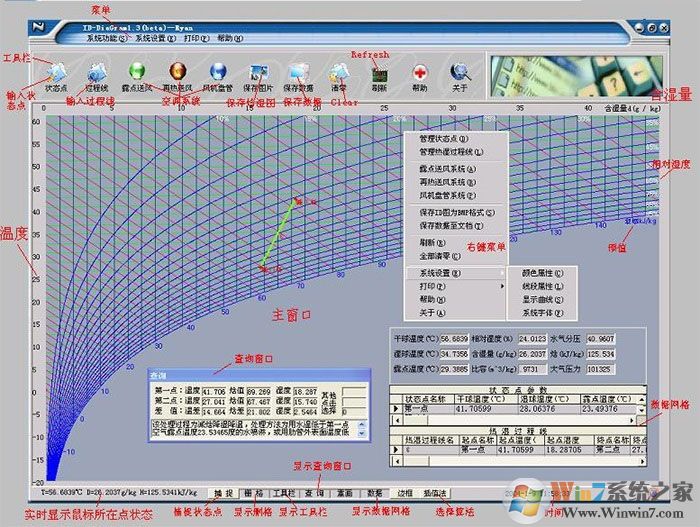Toggle the 栅格 grid display button
This screenshot has height=527, width=700.
pos(253,493)
